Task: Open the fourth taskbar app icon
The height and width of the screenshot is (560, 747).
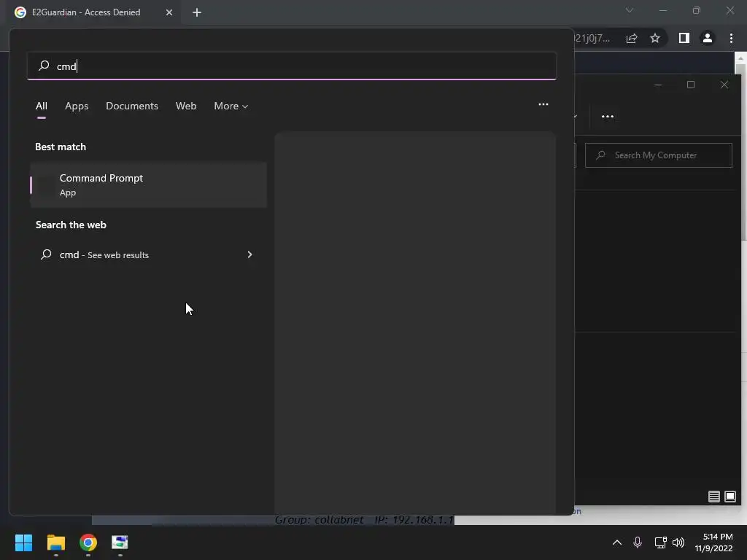Action: point(120,542)
